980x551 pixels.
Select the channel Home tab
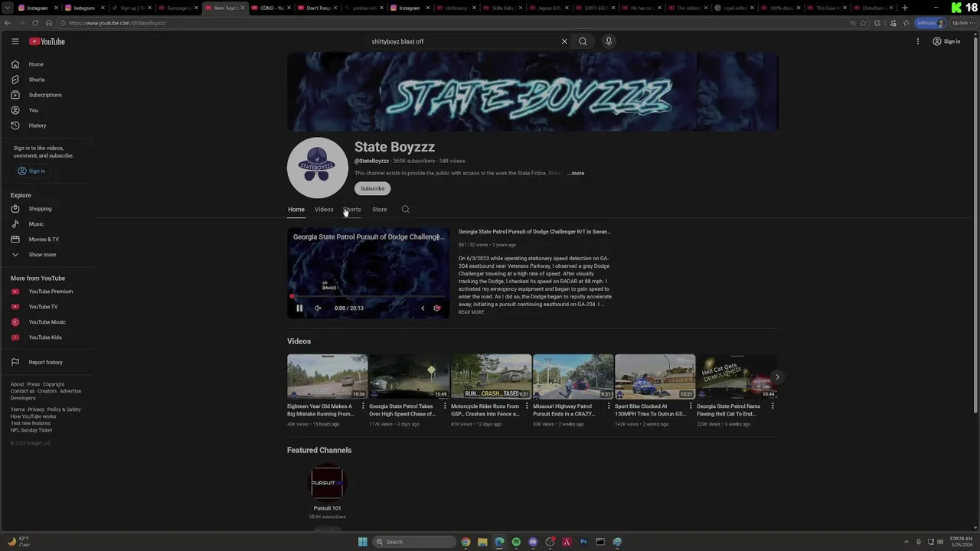pyautogui.click(x=296, y=210)
